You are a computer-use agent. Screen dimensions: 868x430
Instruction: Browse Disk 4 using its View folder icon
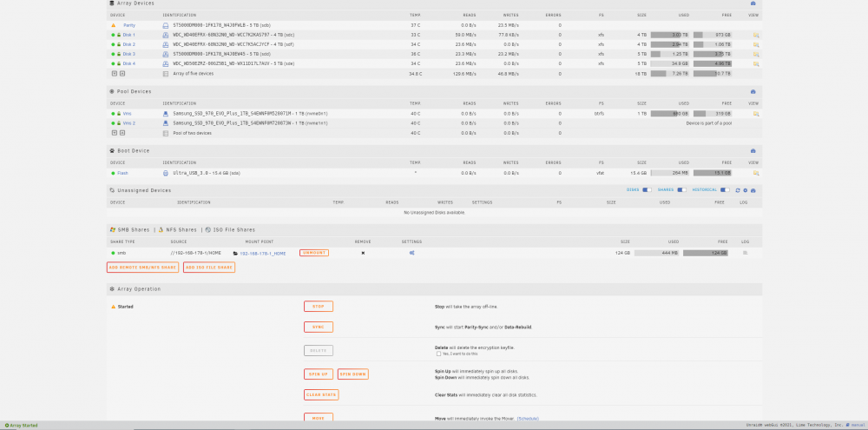(756, 63)
